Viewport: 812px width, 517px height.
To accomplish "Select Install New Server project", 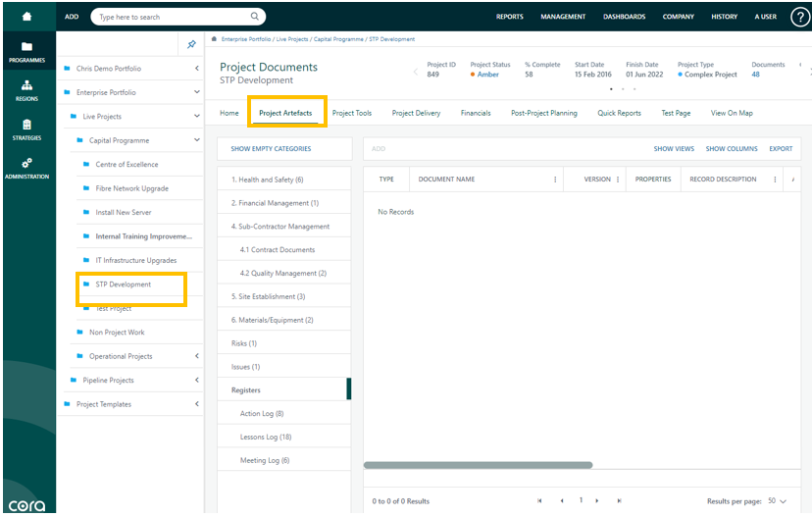I will pyautogui.click(x=124, y=213).
